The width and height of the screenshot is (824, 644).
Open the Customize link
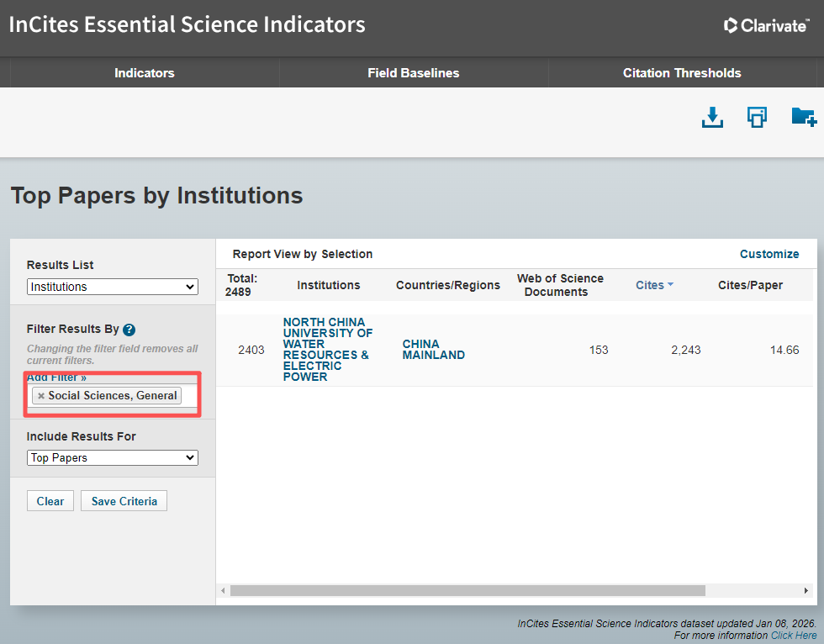pyautogui.click(x=769, y=254)
